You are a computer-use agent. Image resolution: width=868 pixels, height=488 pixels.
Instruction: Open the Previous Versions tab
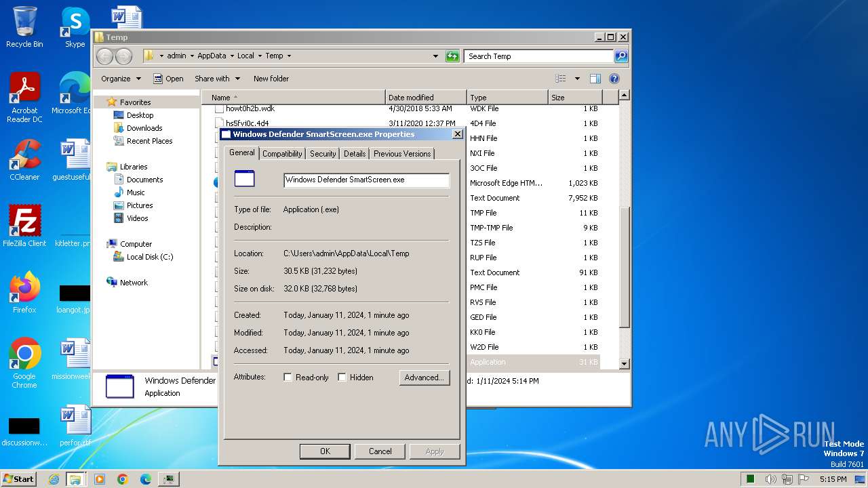[402, 154]
